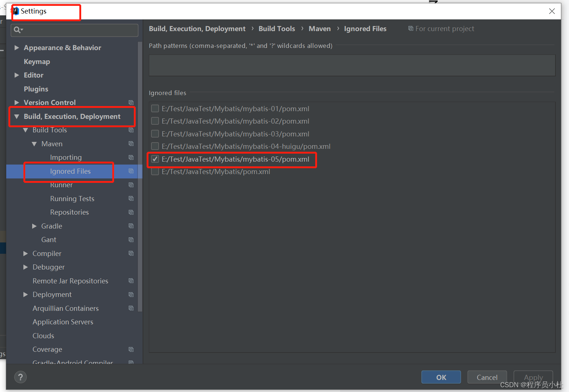Click the Settings gear icon in title bar
This screenshot has height=392, width=569.
tap(16, 11)
